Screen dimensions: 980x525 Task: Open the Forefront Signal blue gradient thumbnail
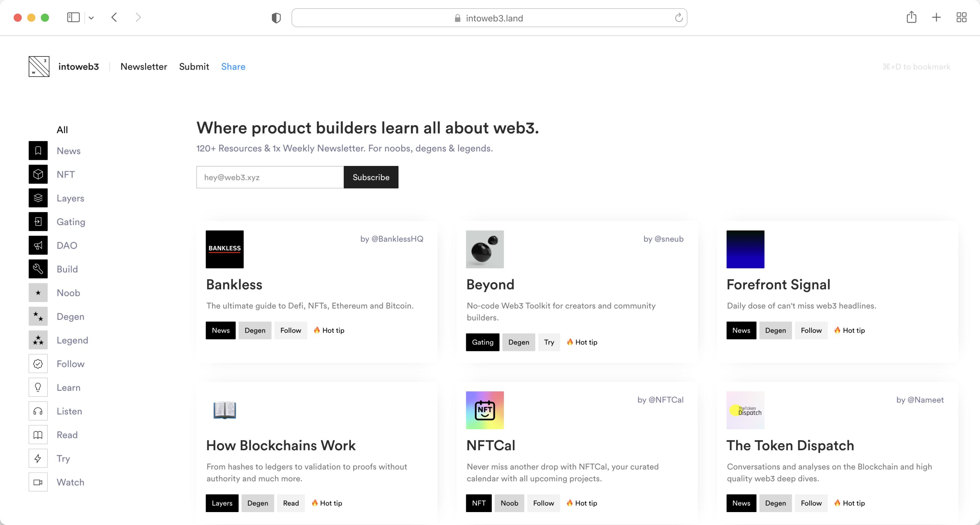745,249
